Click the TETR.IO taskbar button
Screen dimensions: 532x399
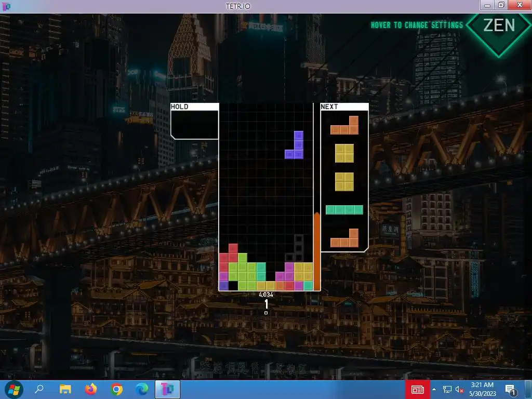167,390
